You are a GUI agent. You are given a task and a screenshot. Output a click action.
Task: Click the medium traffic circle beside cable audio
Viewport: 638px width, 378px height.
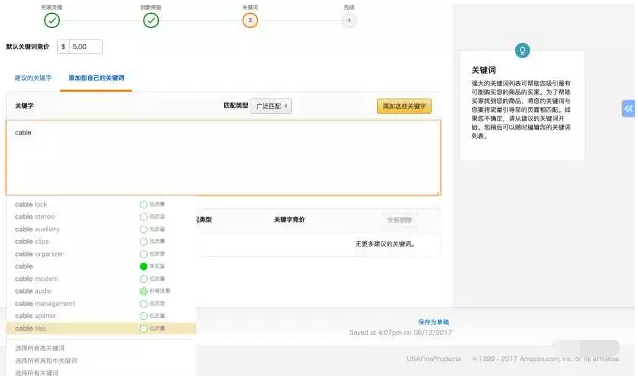[144, 291]
